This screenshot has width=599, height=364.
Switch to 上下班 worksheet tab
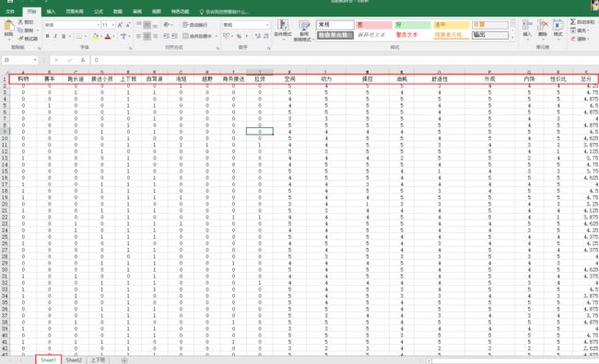pos(98,359)
